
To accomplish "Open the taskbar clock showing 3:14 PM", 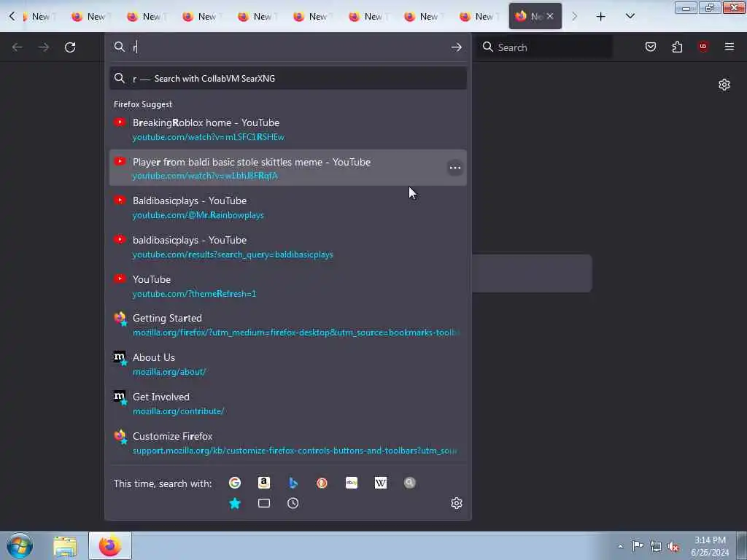I will tap(710, 545).
